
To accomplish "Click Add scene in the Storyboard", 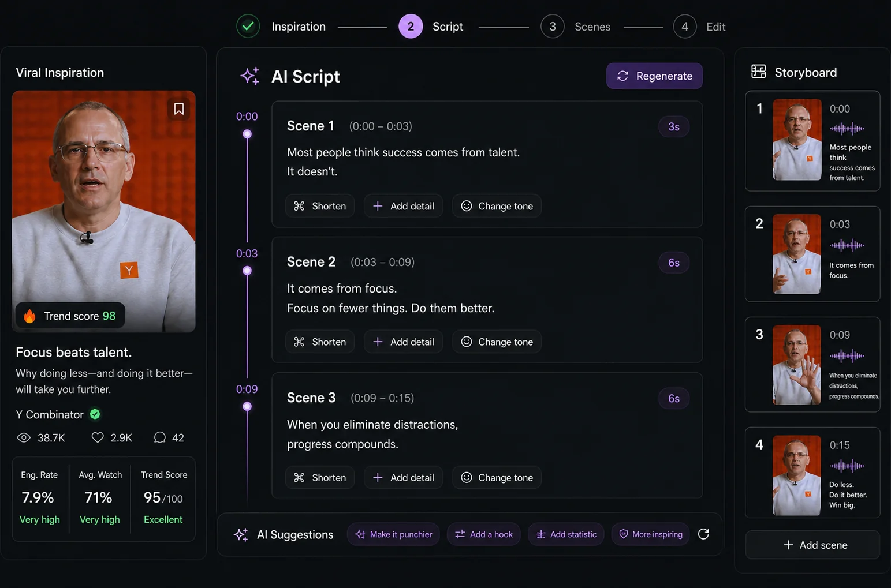I will click(x=812, y=545).
